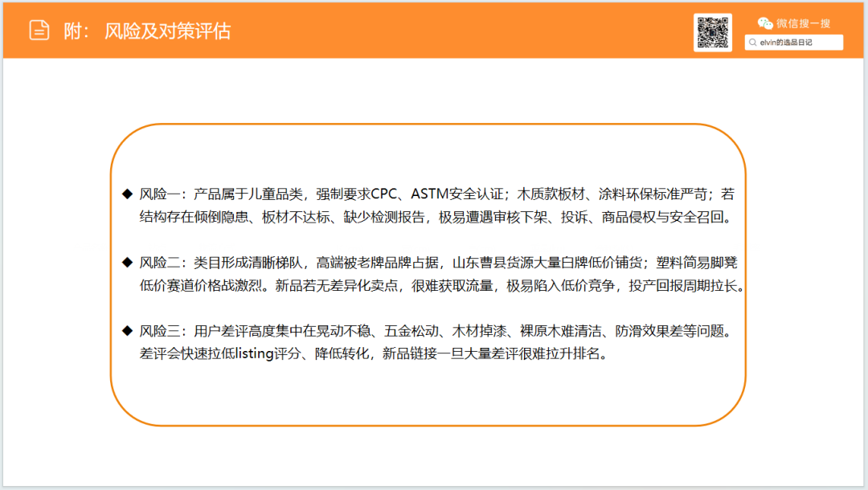This screenshot has width=868, height=490.
Task: Click the document icon beside the title
Action: (39, 30)
